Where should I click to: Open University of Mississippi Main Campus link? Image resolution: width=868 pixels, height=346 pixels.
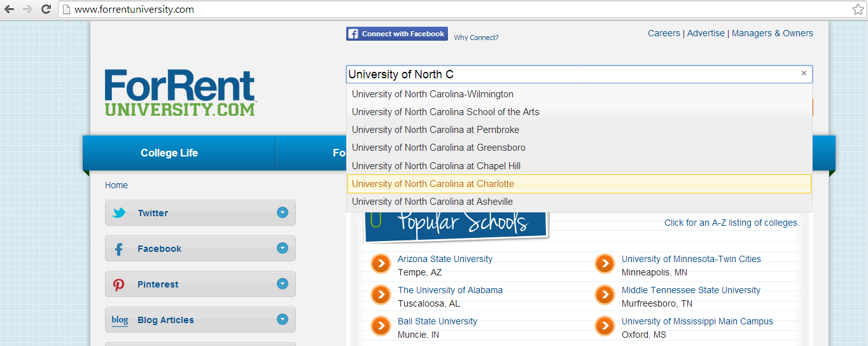point(697,321)
